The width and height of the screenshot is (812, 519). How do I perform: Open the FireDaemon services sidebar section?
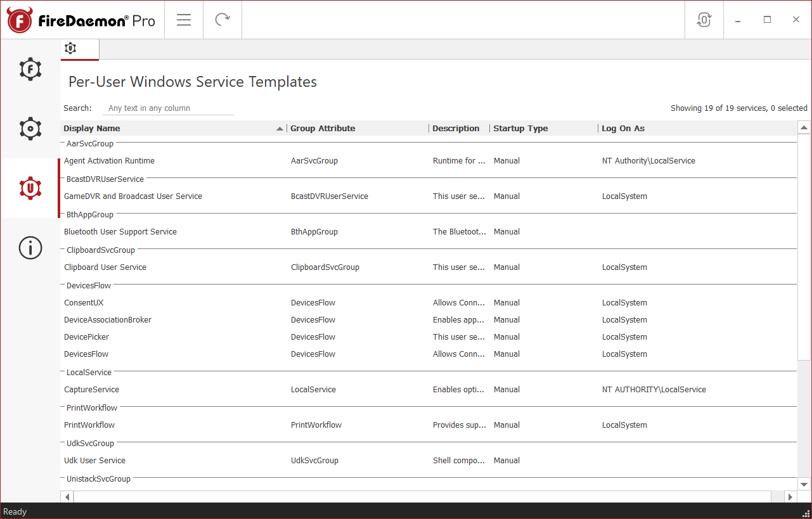30,69
